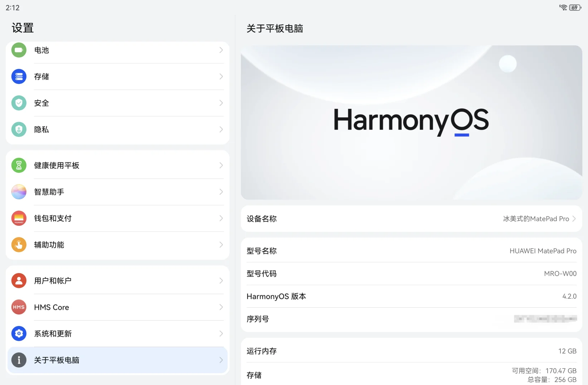Tap the 4.2.0 version number
588x385 pixels.
pyautogui.click(x=569, y=296)
